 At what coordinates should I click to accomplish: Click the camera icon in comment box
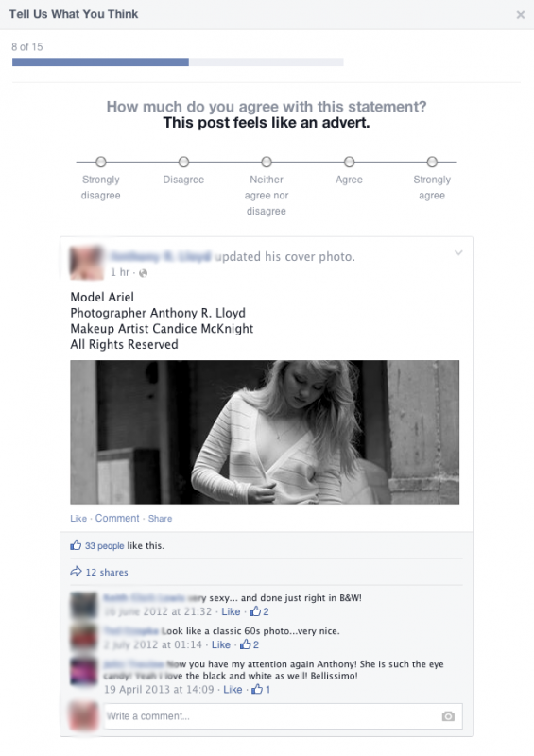(x=448, y=716)
